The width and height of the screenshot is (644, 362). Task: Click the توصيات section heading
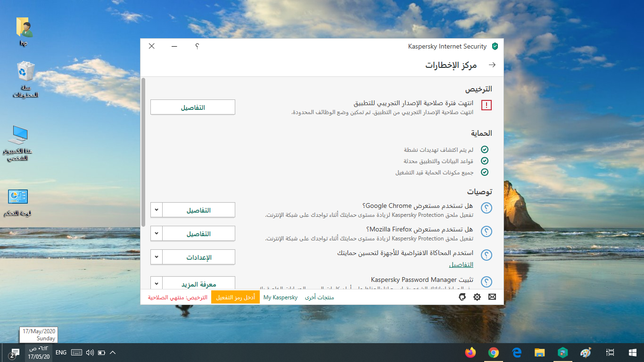point(479,191)
